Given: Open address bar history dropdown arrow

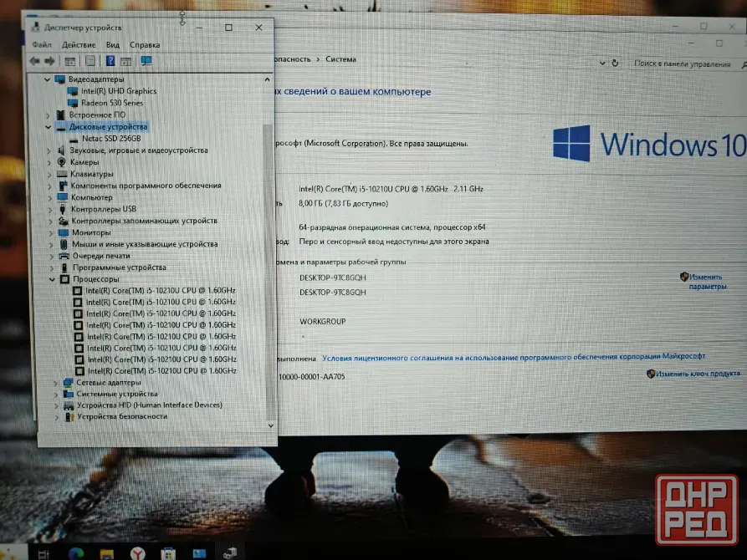Looking at the screenshot, I should tap(602, 63).
